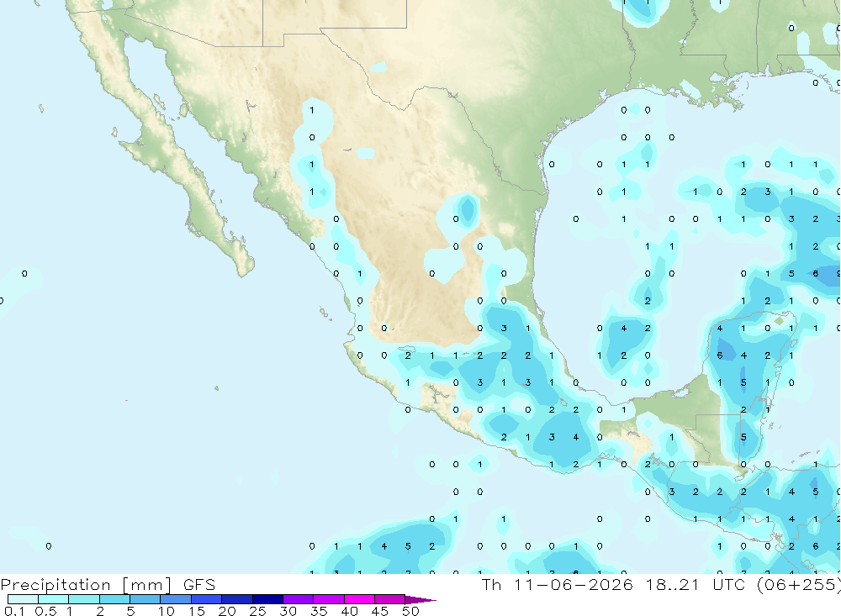
Task: Select the date "11-06-2026"
Action: coord(574,584)
